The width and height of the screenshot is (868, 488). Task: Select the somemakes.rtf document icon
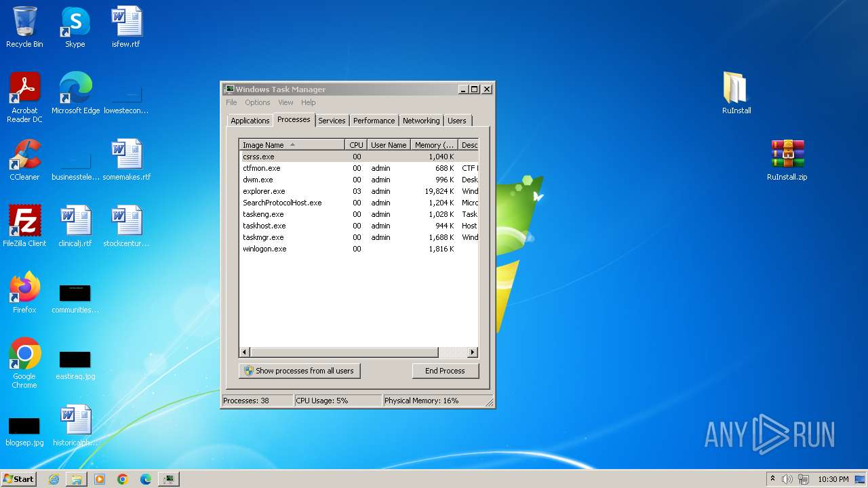[x=126, y=160]
